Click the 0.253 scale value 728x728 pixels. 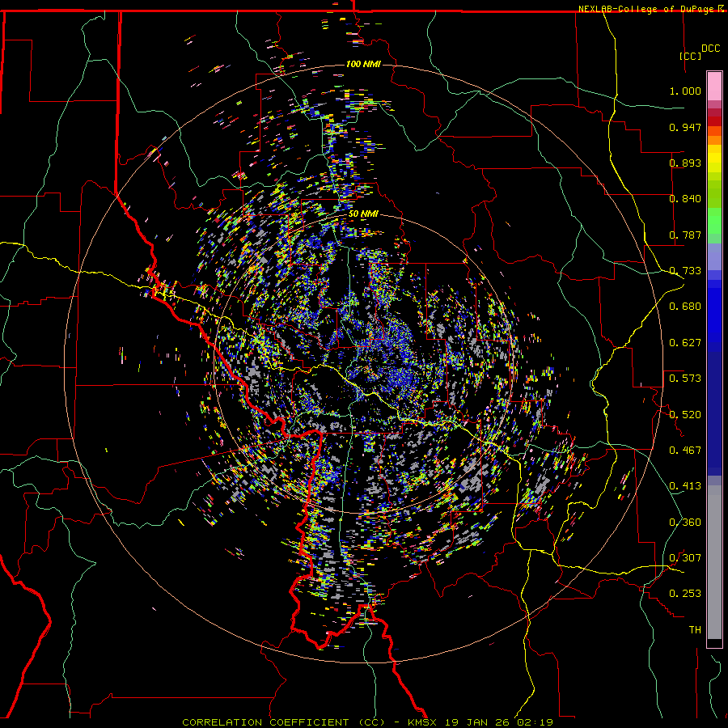pyautogui.click(x=685, y=594)
